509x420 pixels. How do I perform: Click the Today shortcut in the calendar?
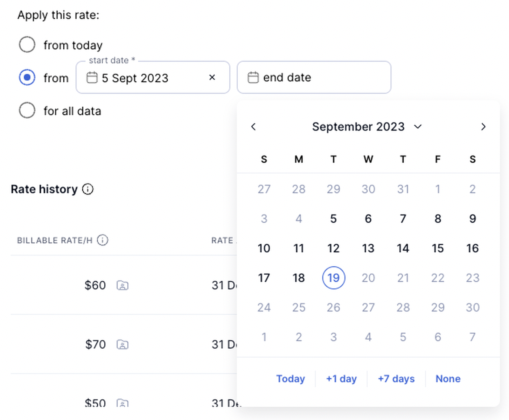point(290,379)
